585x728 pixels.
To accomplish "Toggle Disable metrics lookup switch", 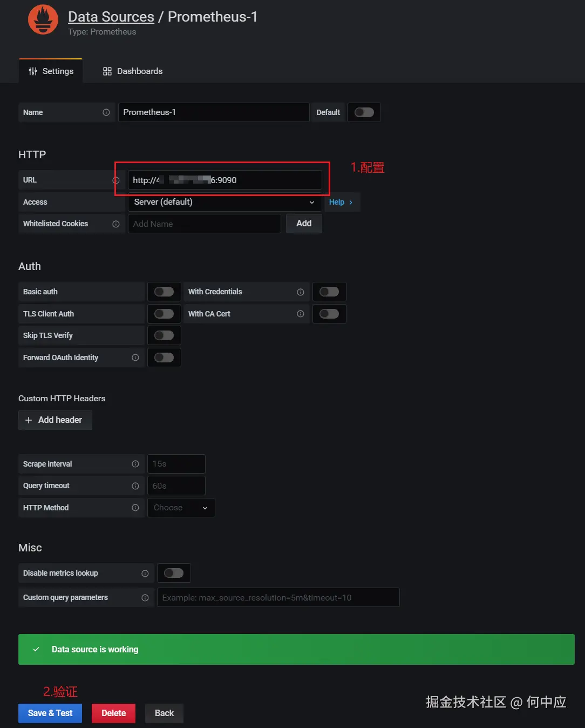I will (174, 573).
